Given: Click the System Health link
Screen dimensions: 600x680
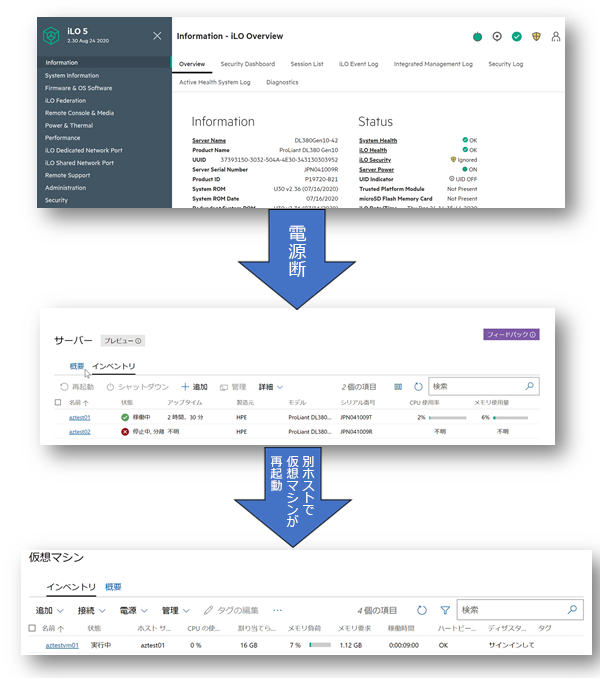Looking at the screenshot, I should pyautogui.click(x=378, y=141).
